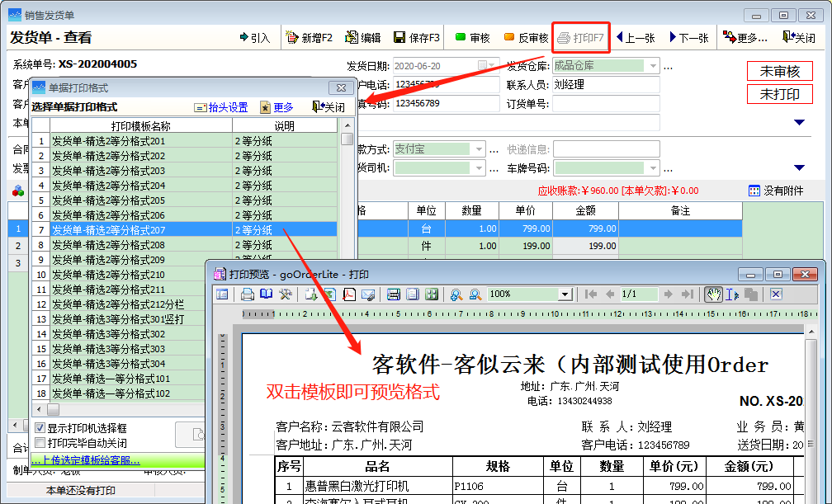Click the 订货单号 input field
The height and width of the screenshot is (504, 832).
coord(606,103)
